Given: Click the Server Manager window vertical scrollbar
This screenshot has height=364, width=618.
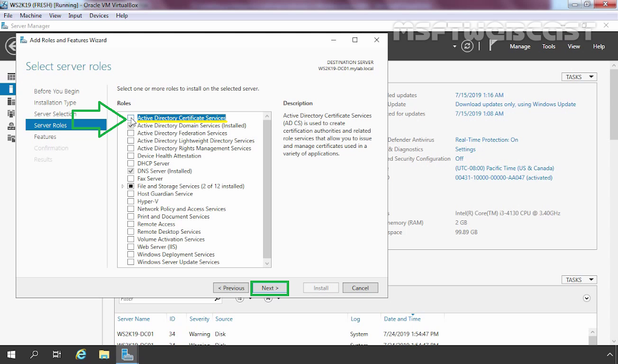Looking at the screenshot, I should pyautogui.click(x=614, y=104).
